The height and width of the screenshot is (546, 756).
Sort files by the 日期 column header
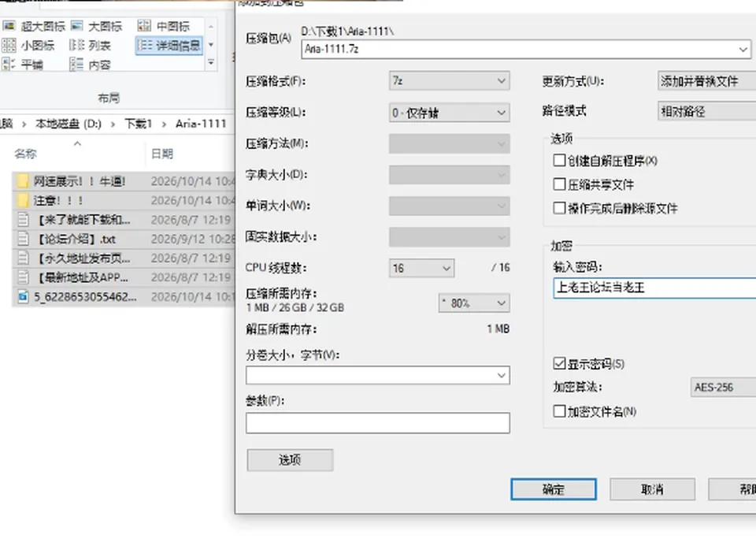pyautogui.click(x=162, y=154)
